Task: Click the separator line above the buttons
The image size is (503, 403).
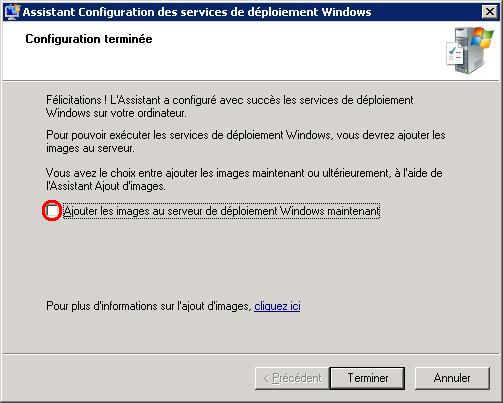Action: [251, 353]
